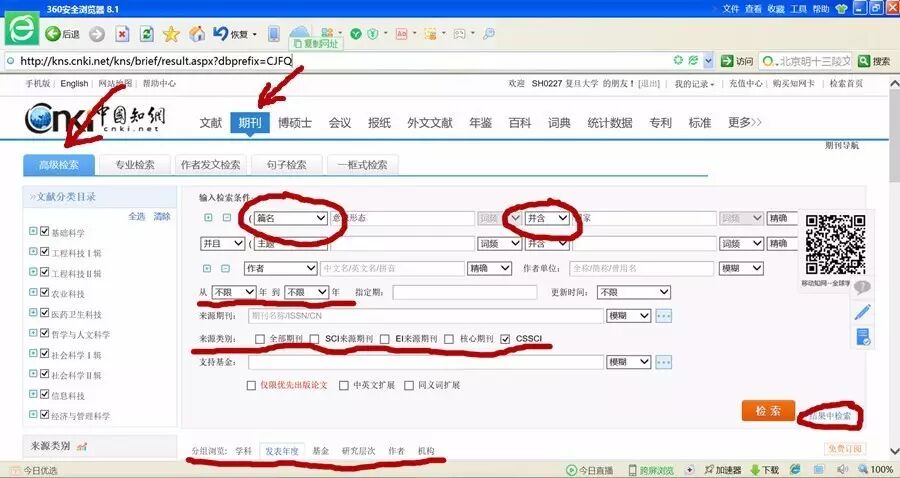Screen dimensions: 900x478
Task: Open favorites with the yellow star icon
Action: pos(171,34)
